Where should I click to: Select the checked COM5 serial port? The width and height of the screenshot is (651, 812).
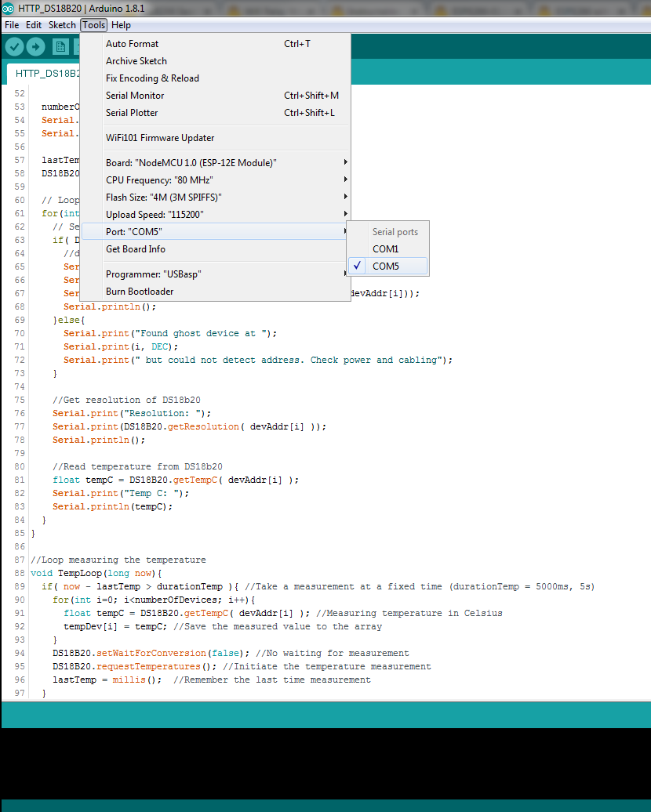click(x=387, y=266)
